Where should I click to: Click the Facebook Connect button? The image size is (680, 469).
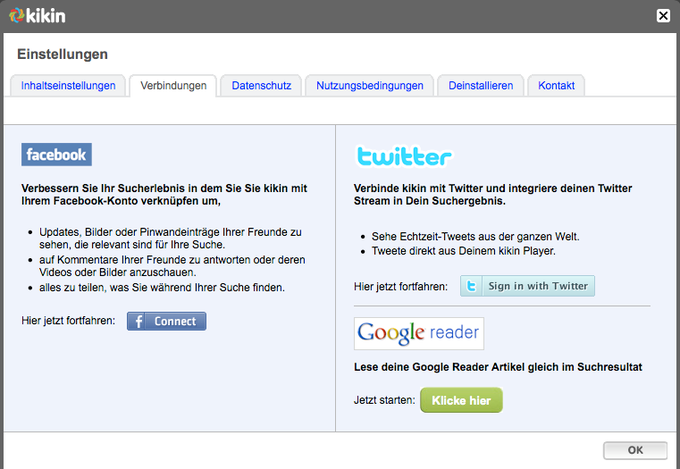coord(167,321)
